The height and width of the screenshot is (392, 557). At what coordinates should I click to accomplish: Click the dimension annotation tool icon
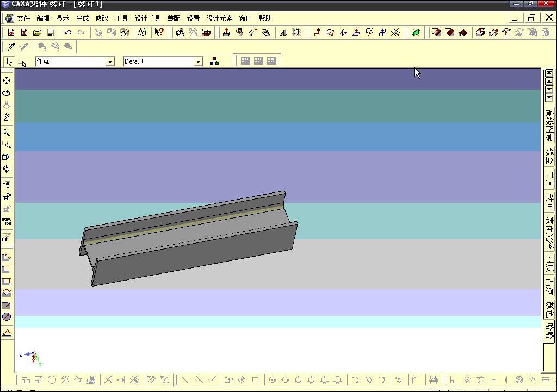7,332
